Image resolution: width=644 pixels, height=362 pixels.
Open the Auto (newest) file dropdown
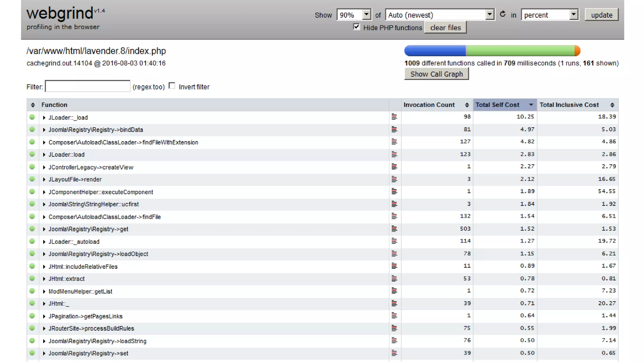pos(440,15)
